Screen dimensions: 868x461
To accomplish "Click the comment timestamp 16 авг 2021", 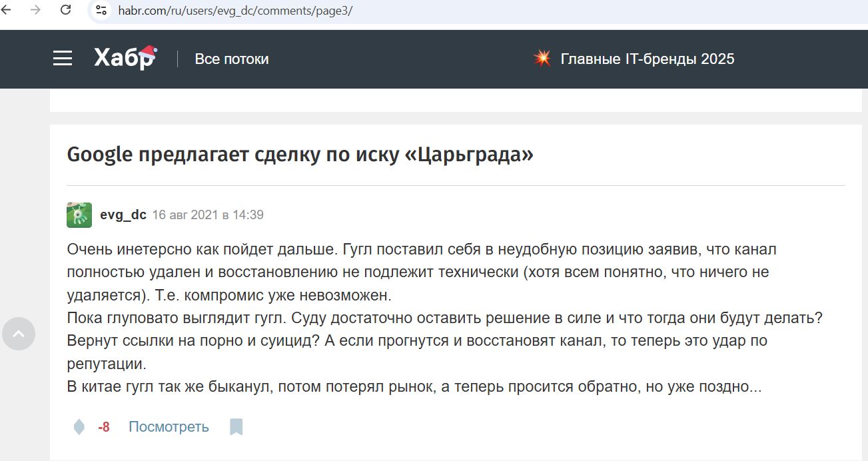I will 208,215.
